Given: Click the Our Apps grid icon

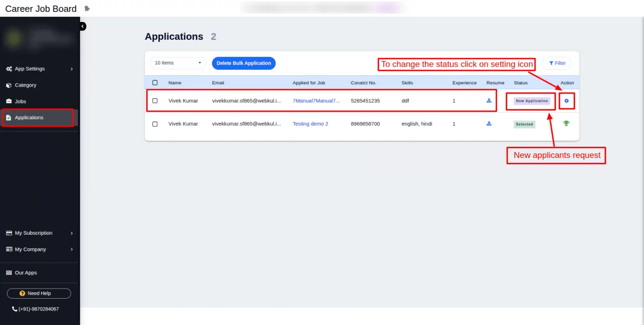Looking at the screenshot, I should click(x=9, y=273).
